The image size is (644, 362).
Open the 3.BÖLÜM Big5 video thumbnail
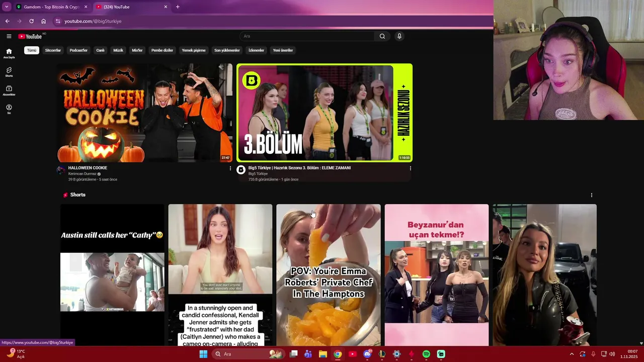coord(325,113)
